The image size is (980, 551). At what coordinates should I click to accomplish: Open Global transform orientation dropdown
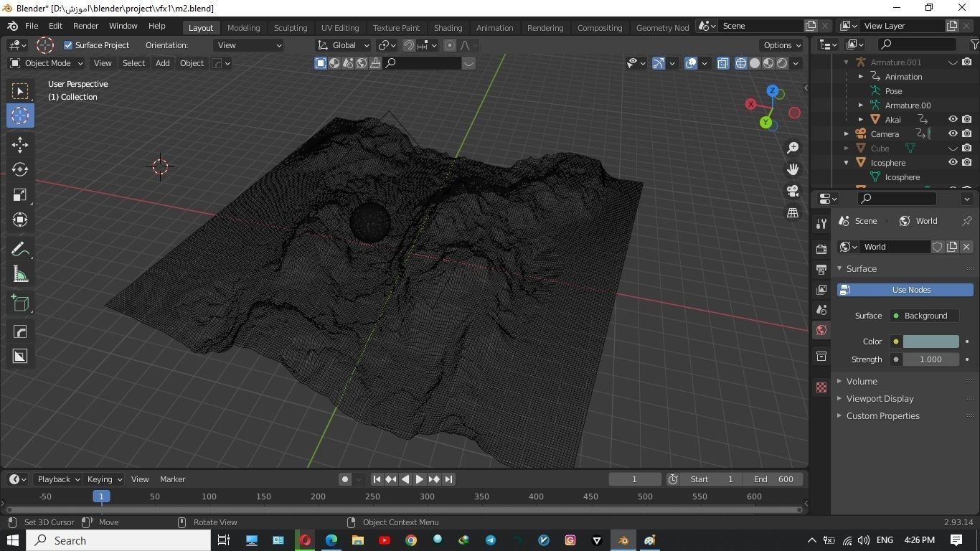(x=343, y=45)
